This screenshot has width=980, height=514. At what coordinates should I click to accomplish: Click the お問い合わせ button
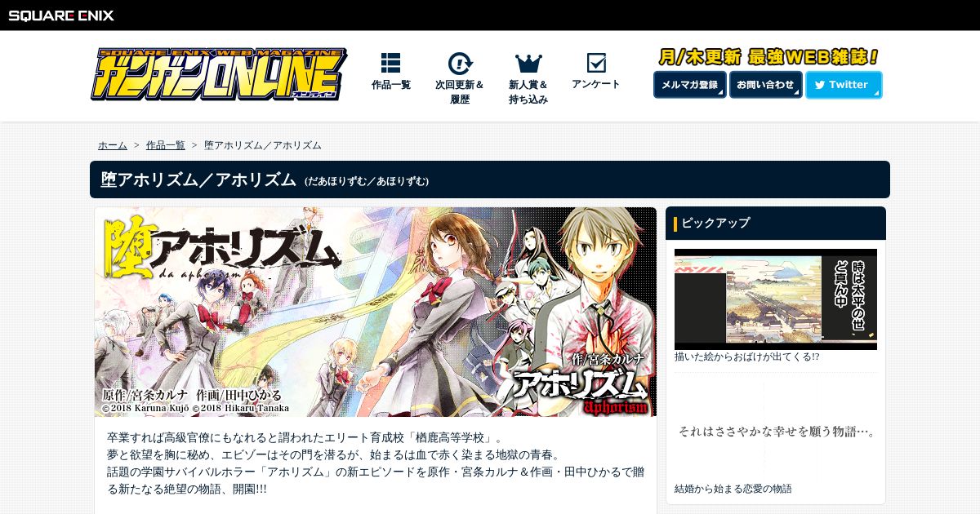[765, 85]
